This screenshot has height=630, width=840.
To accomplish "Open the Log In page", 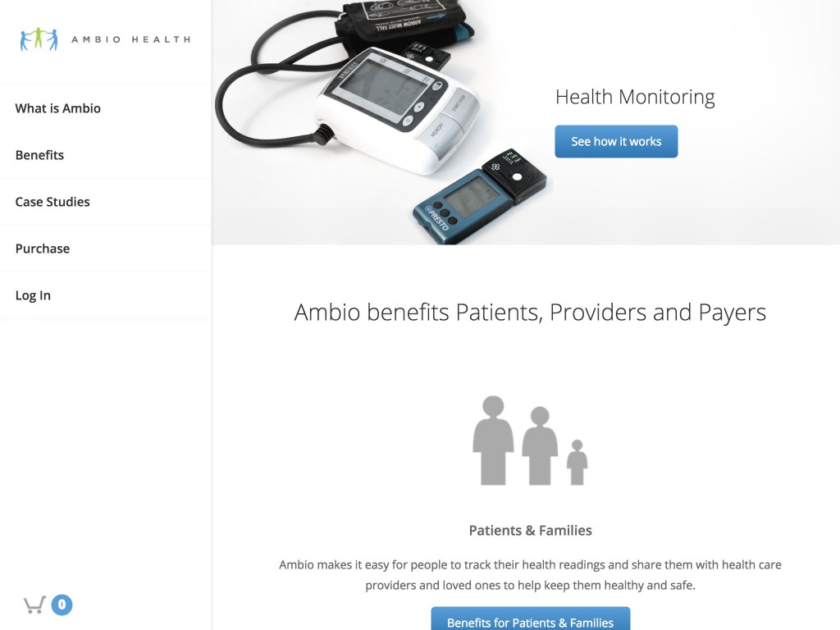I will (x=33, y=295).
